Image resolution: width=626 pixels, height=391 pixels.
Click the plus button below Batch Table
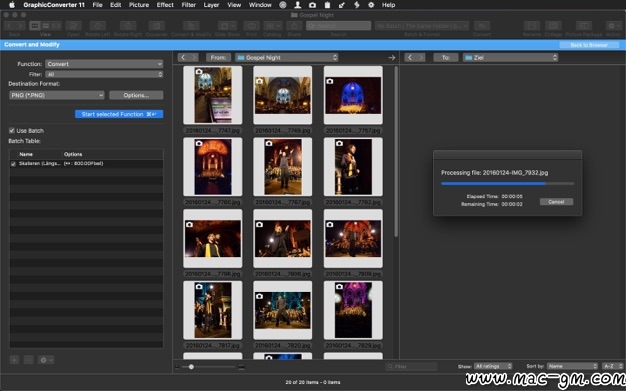point(14,360)
